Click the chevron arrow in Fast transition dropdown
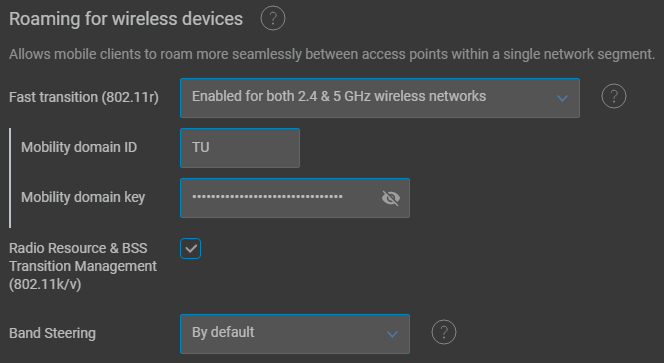Viewport: 664px width, 363px height. point(562,98)
